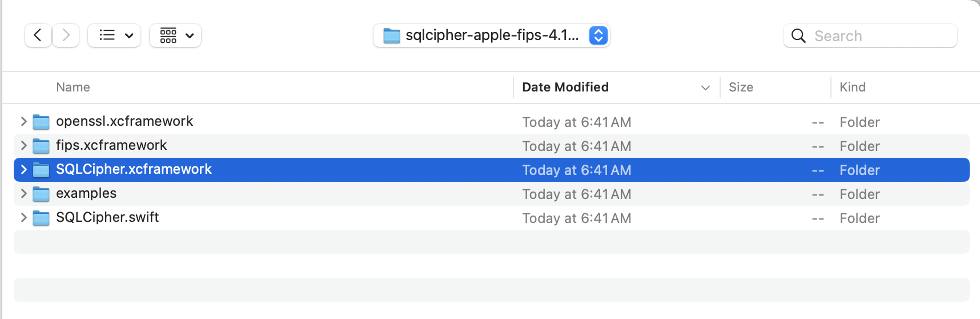Click the date modified of openssl.xcframework
The image size is (980, 319).
coord(577,122)
